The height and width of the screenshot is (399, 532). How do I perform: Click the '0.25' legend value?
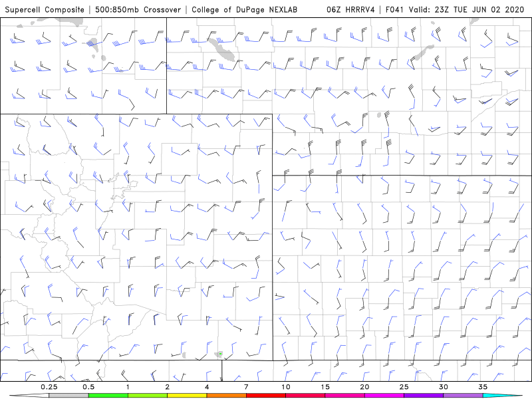(49, 387)
